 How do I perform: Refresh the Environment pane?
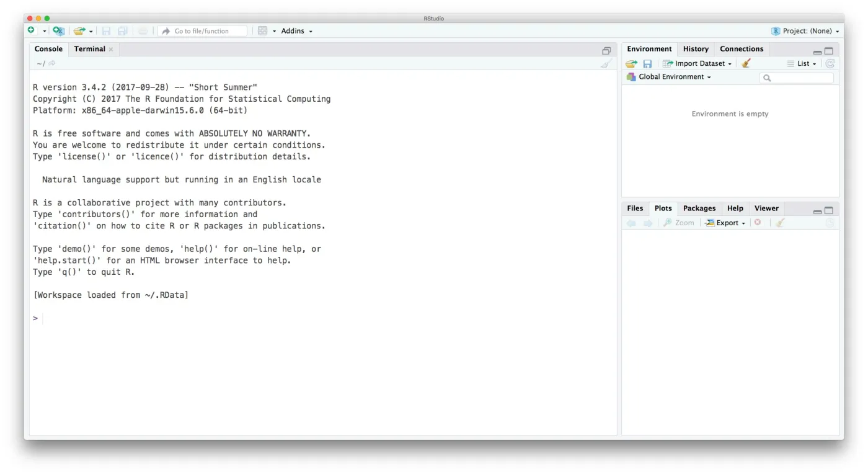point(830,63)
